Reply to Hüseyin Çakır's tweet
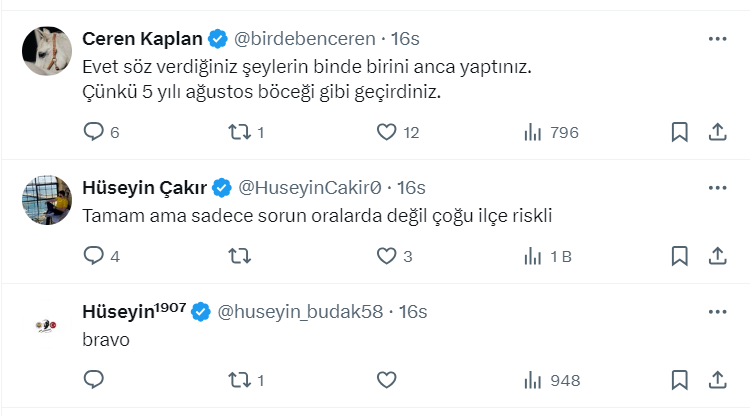 (94, 256)
